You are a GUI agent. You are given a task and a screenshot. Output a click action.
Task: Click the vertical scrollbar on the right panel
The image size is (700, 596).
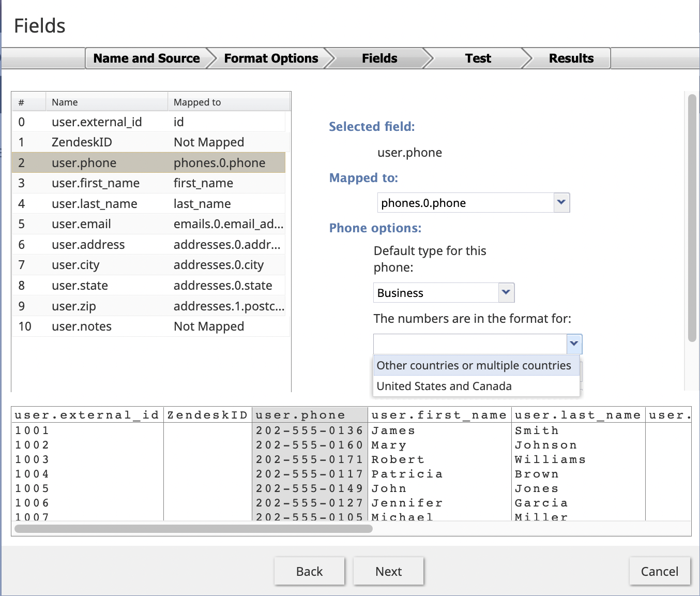pos(692,217)
